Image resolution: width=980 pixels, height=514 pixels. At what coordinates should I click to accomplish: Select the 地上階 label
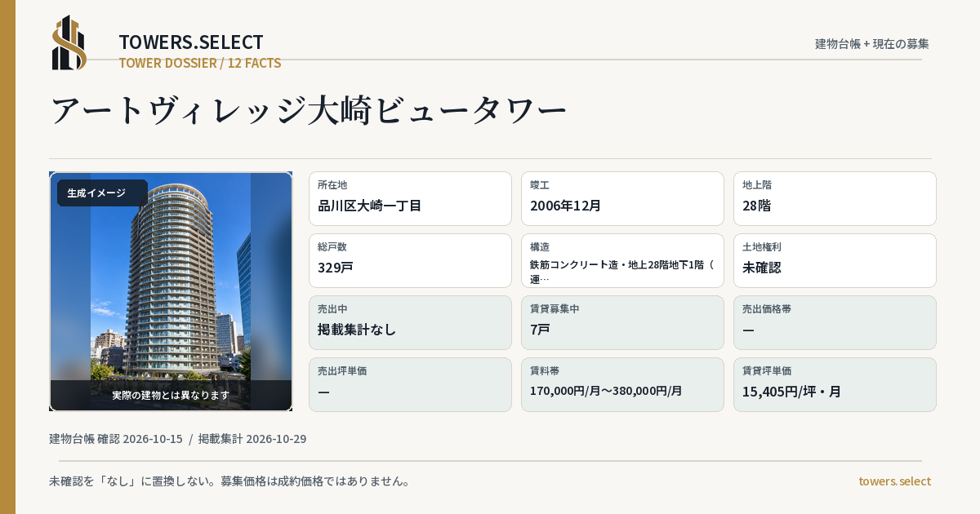[757, 185]
